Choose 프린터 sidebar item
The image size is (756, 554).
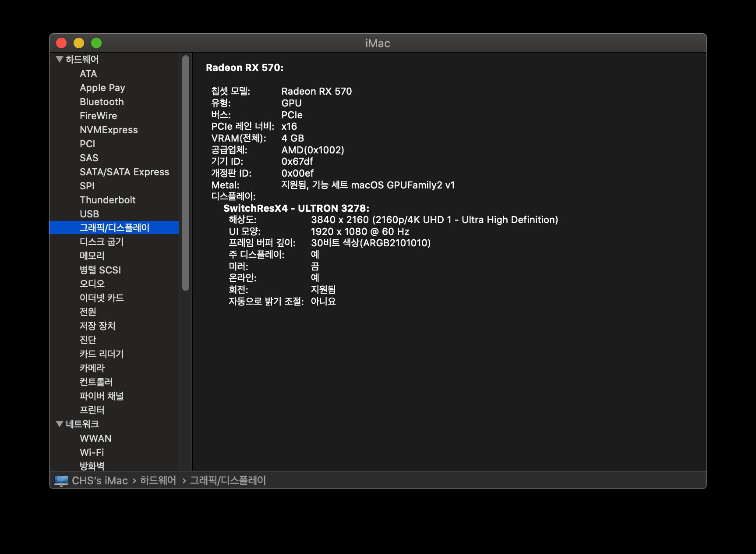click(x=92, y=410)
